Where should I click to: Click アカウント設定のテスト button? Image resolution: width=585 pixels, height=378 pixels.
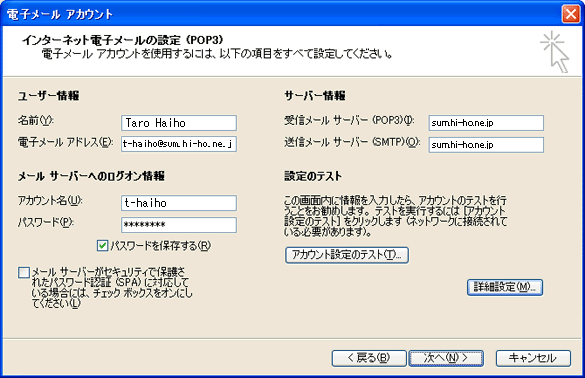(347, 255)
